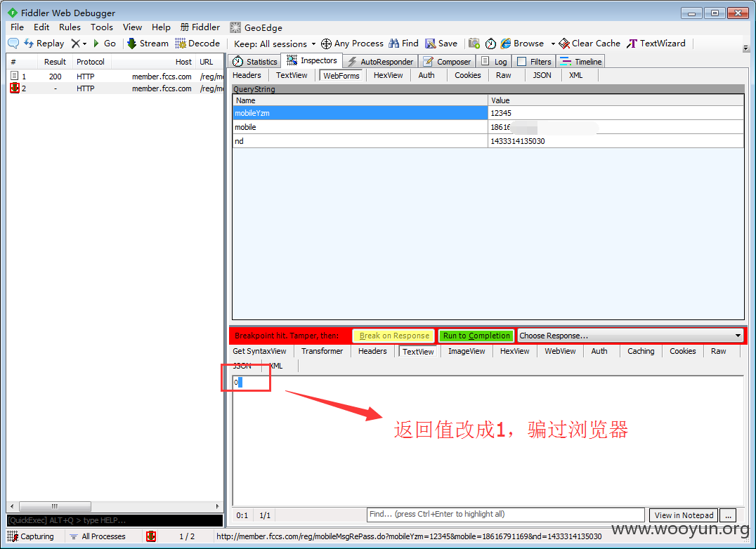756x549 pixels.
Task: Open the Rules menu
Action: (x=70, y=27)
